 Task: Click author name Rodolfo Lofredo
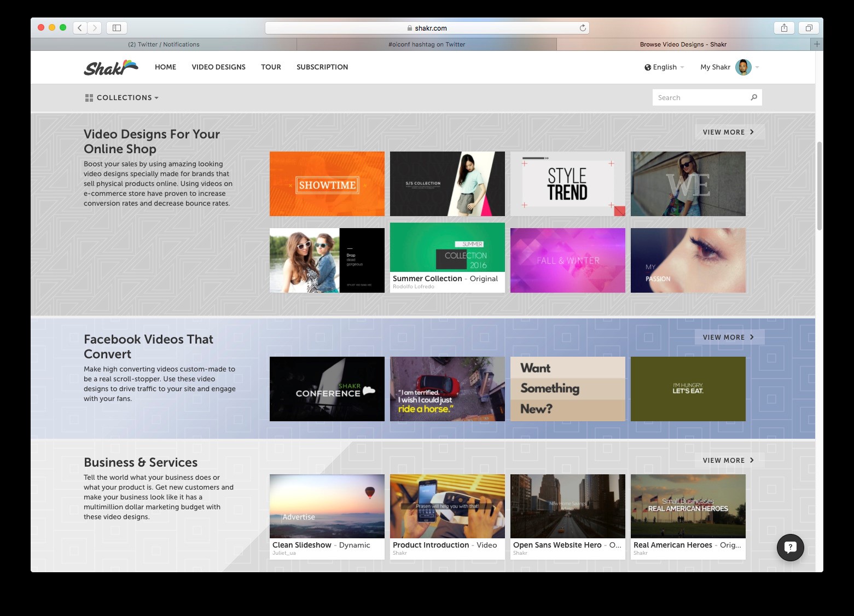[x=414, y=287]
